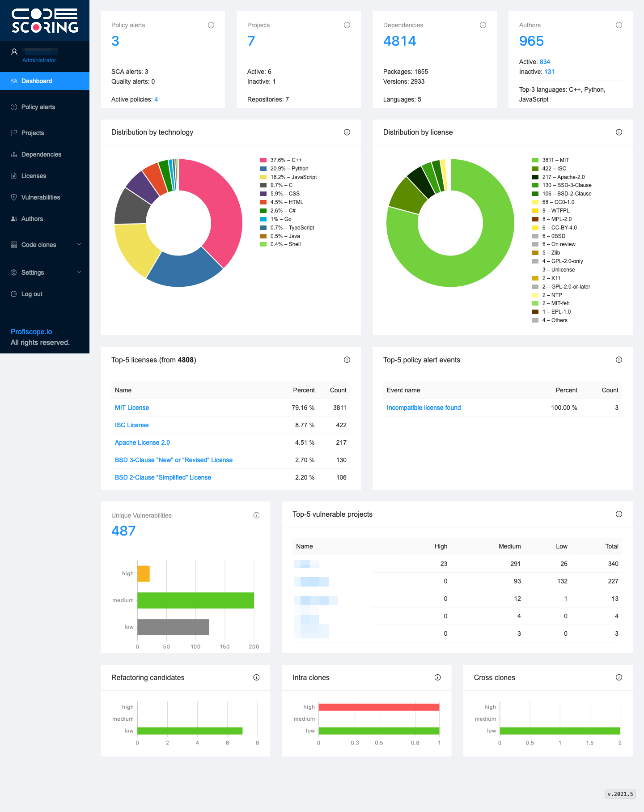The height and width of the screenshot is (812, 644).
Task: Click info icon for Distribution by license
Action: 619,132
